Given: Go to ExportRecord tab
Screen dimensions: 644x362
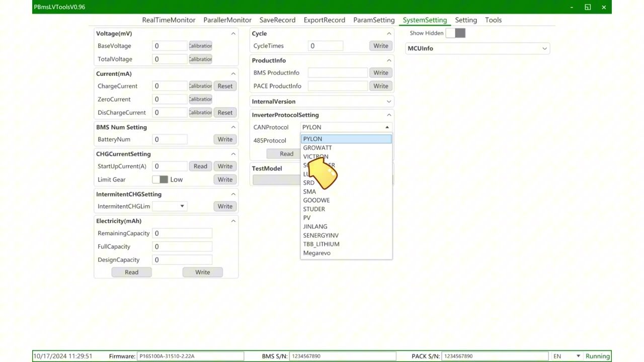Looking at the screenshot, I should click(325, 20).
